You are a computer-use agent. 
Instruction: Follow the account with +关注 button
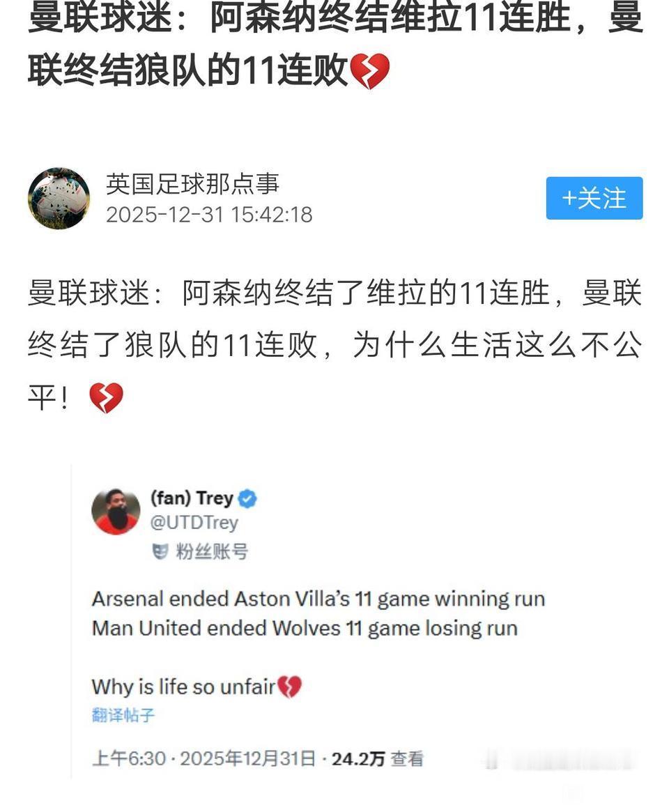(x=594, y=199)
